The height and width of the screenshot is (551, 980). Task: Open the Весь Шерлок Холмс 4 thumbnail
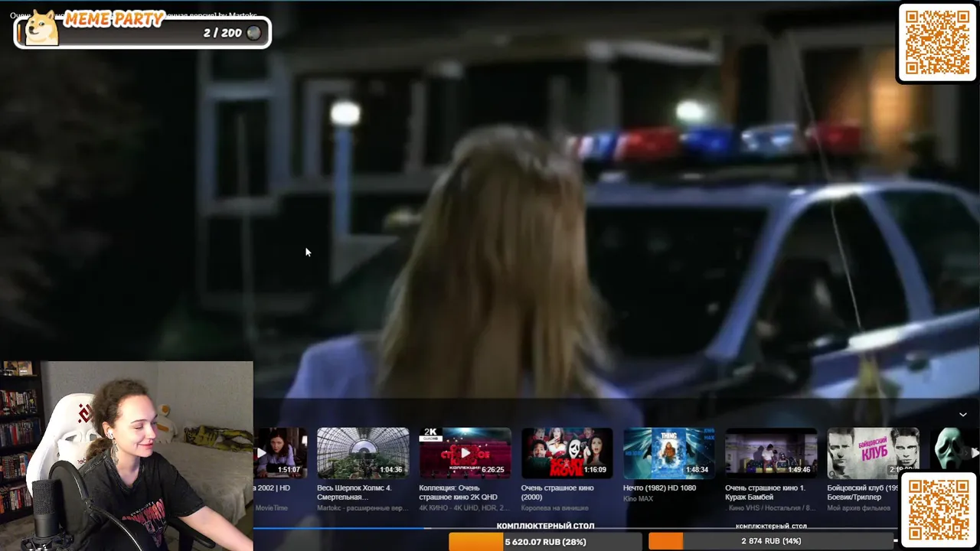(363, 453)
